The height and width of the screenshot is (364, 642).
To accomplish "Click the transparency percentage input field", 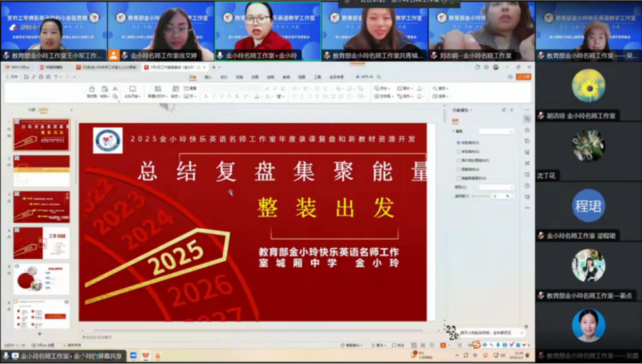I will pyautogui.click(x=500, y=196).
